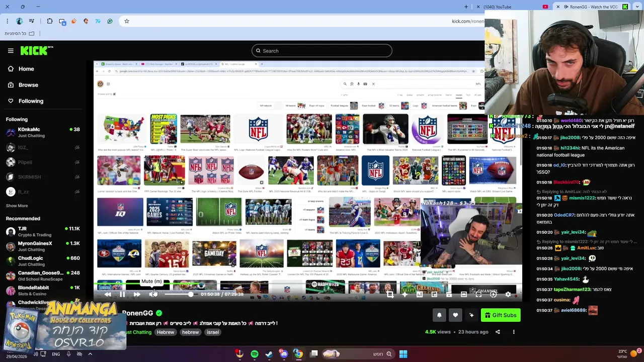Open Chrome three-dot menu
The height and width of the screenshot is (362, 644).
(x=7, y=21)
